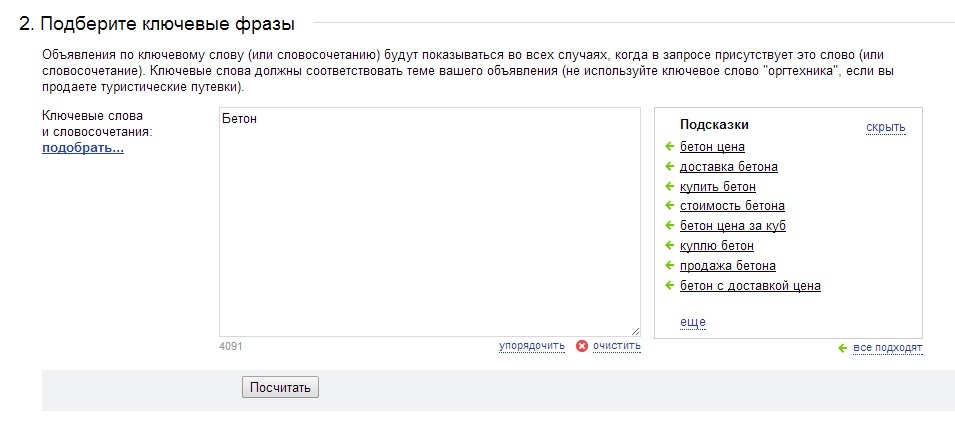Click the green arrow beside "продажа бетона"
955x421 pixels.
point(669,266)
